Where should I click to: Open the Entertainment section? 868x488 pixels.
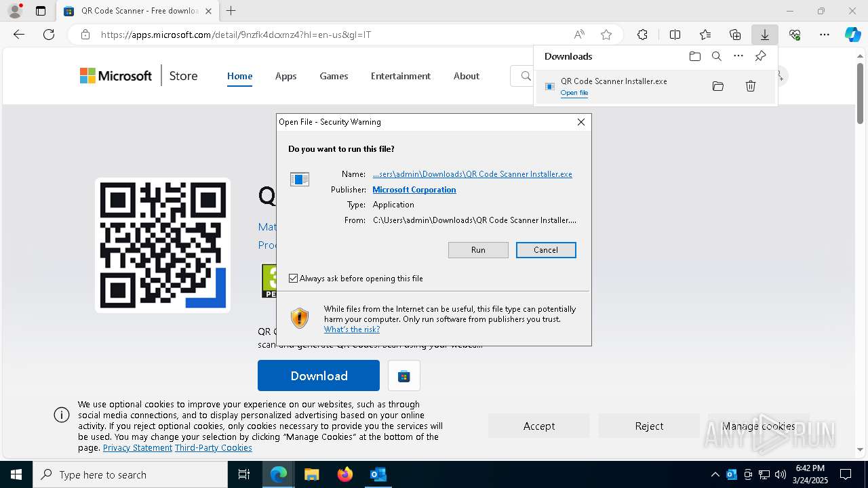[401, 76]
